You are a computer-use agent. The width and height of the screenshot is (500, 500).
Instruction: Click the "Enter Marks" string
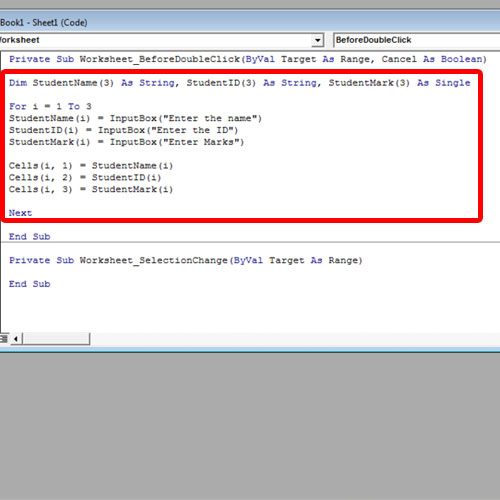click(x=201, y=142)
